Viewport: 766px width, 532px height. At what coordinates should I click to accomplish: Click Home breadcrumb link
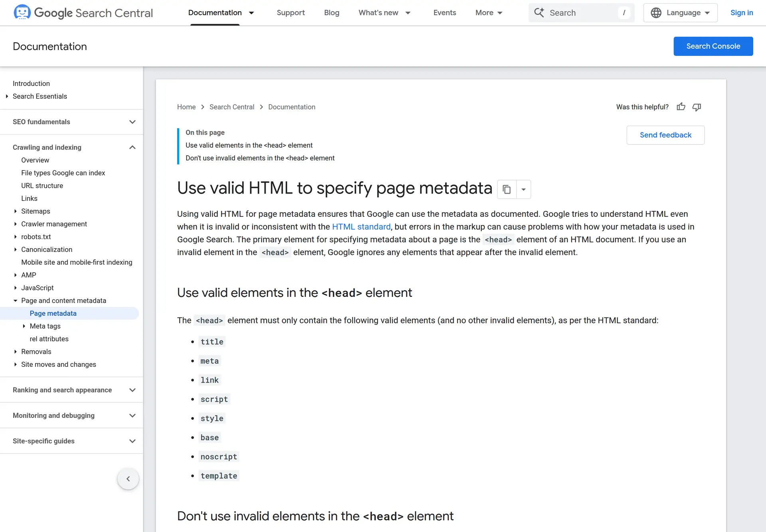tap(186, 107)
